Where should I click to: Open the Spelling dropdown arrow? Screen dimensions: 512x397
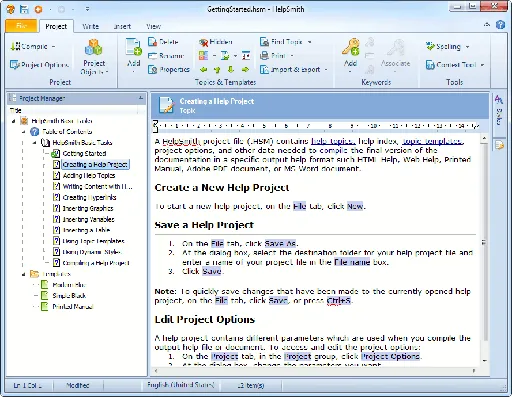pos(467,47)
